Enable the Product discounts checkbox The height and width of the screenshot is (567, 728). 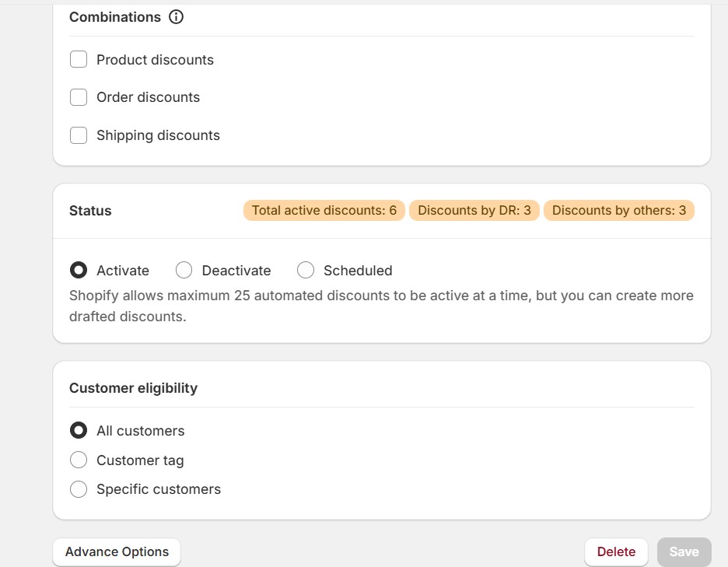79,59
